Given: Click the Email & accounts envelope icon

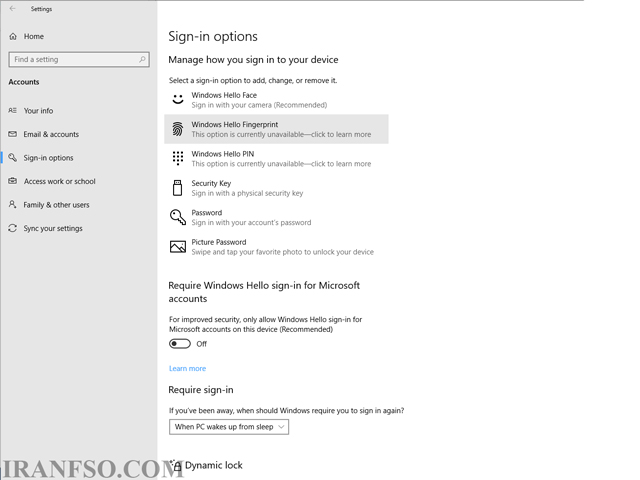Looking at the screenshot, I should point(13,134).
